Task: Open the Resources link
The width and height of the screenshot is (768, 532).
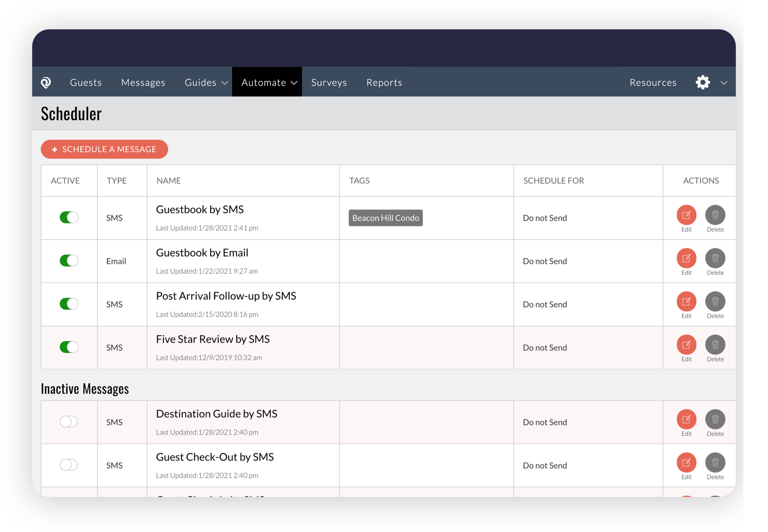Action: [x=652, y=82]
